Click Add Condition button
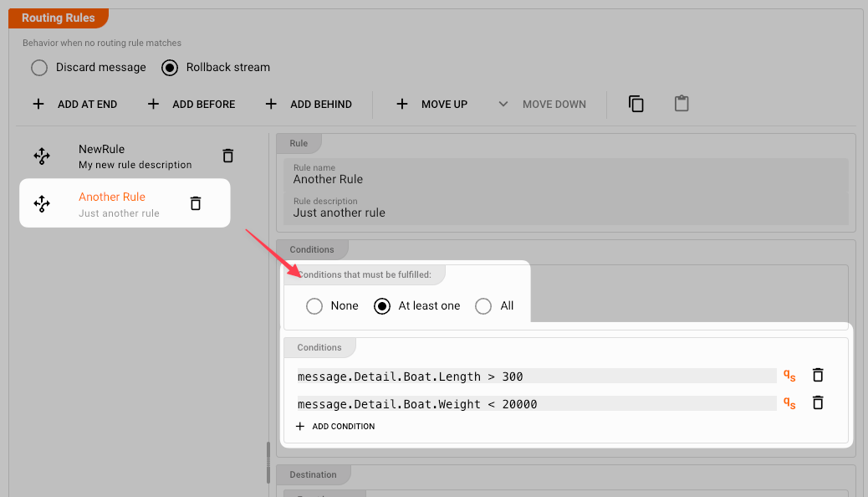This screenshot has width=868, height=497. click(335, 427)
